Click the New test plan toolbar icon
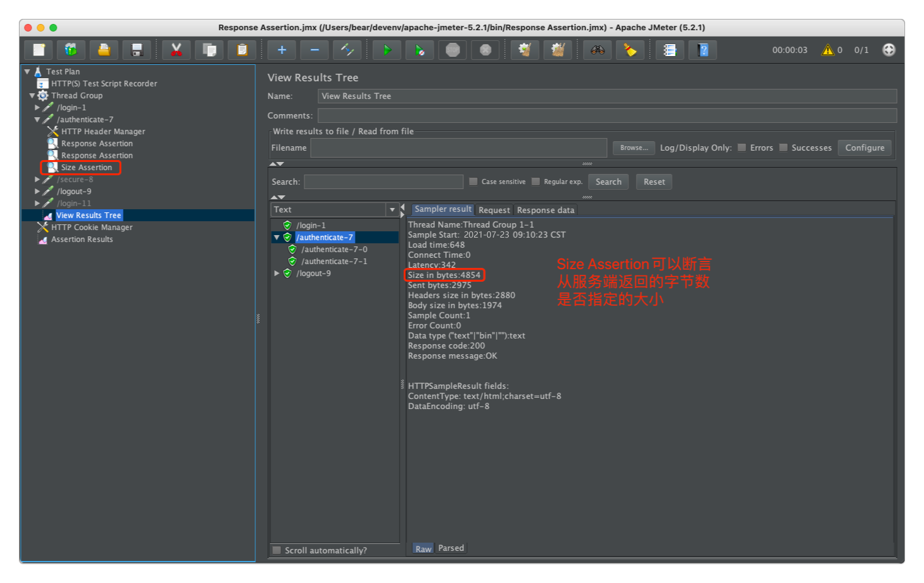Viewport: 924px width, 583px height. pos(38,50)
